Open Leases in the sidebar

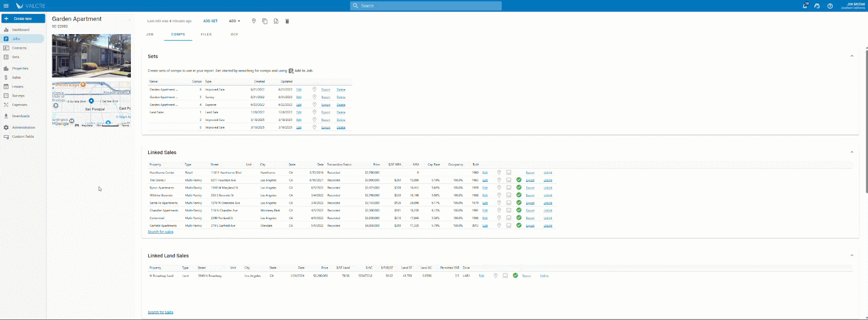click(x=17, y=87)
